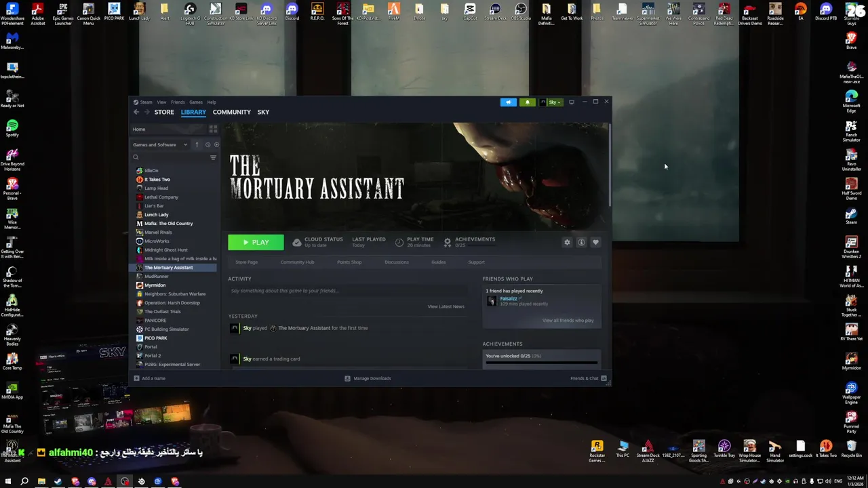This screenshot has height=488, width=868.
Task: Open the Help menu in Steam
Action: click(x=212, y=102)
